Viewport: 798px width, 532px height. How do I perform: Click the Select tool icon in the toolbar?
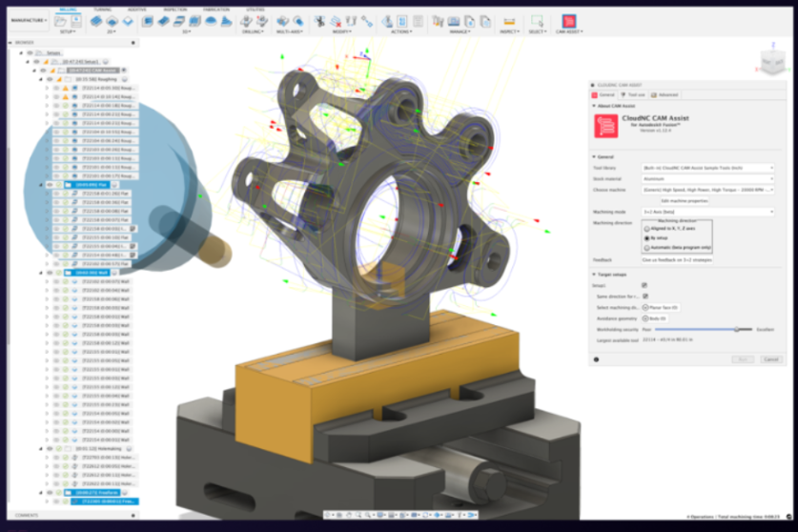539,21
